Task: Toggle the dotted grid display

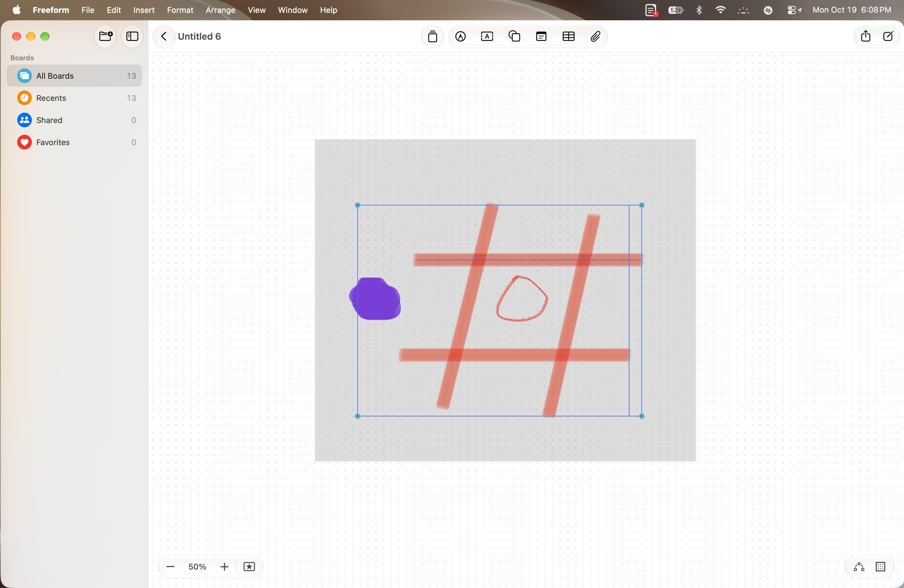Action: pyautogui.click(x=880, y=567)
